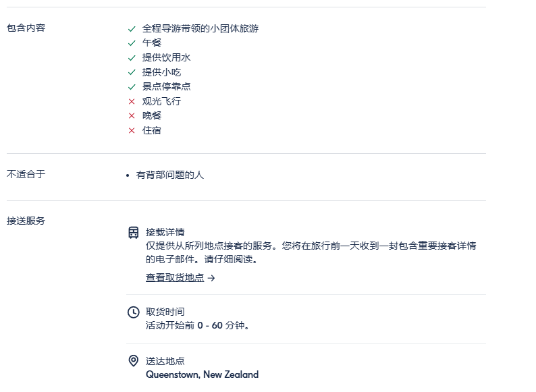This screenshot has width=536, height=392.
Task: Click the location pin icon beside 送达地点
Action: tap(133, 361)
